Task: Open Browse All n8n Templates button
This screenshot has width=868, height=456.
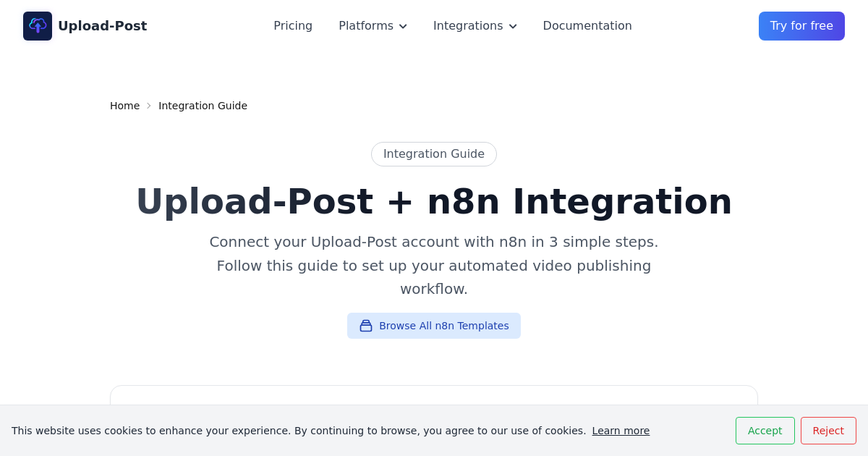Action: click(434, 326)
